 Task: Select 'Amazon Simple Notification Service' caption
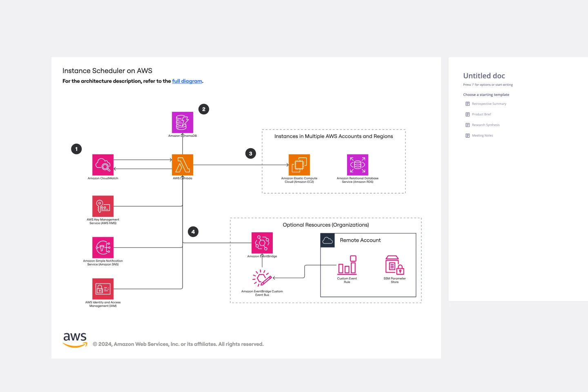pos(103,263)
